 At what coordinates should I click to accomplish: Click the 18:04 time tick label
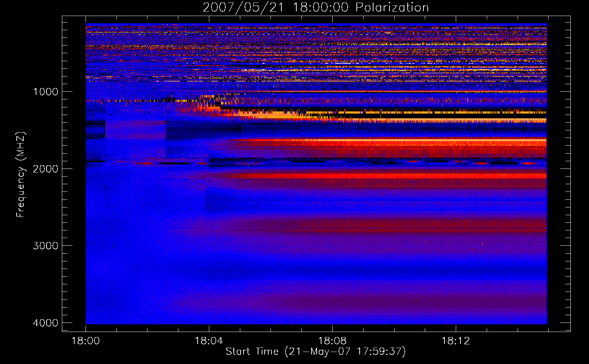click(209, 341)
